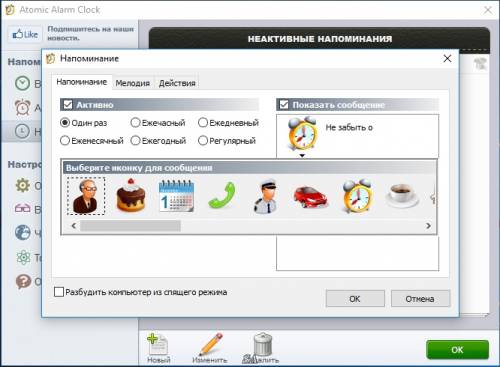
Task: Toggle the Активно checkbox
Action: coord(68,105)
